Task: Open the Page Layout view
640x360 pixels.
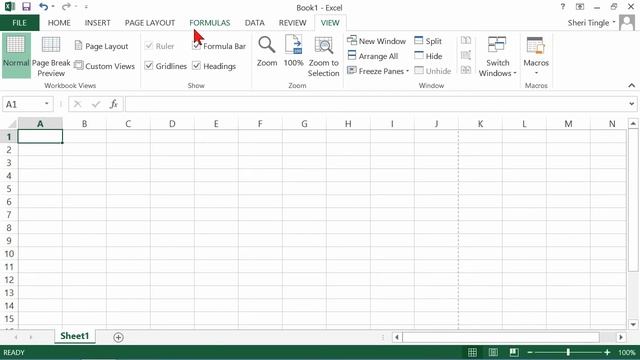Action: point(101,46)
